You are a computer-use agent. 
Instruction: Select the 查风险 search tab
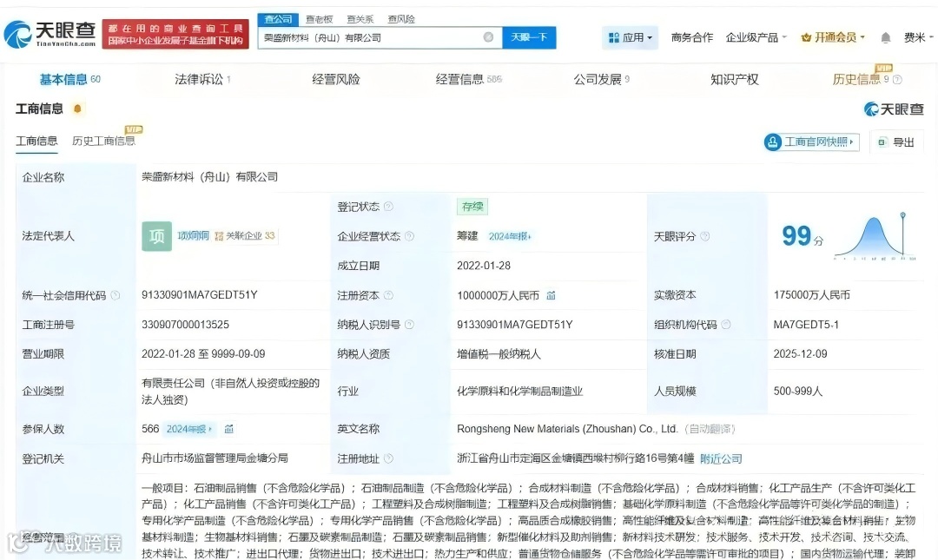tap(400, 19)
